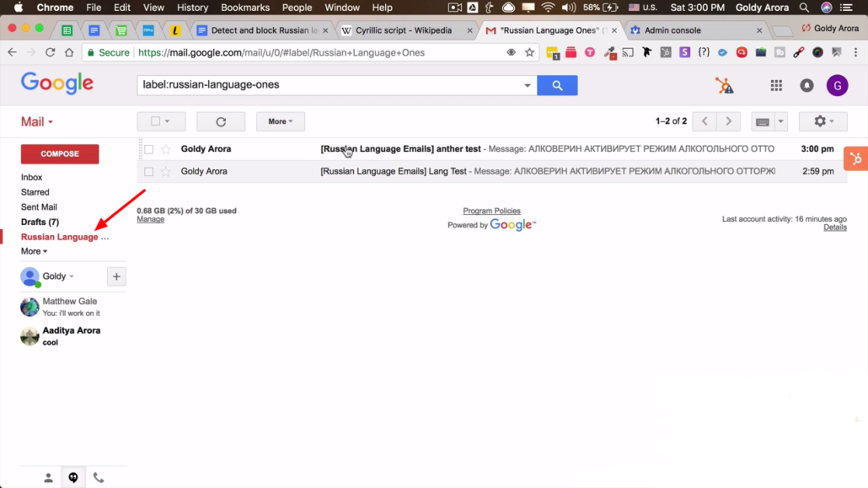Image resolution: width=868 pixels, height=488 pixels.
Task: Open Hangouts conversations icon
Action: click(x=73, y=478)
